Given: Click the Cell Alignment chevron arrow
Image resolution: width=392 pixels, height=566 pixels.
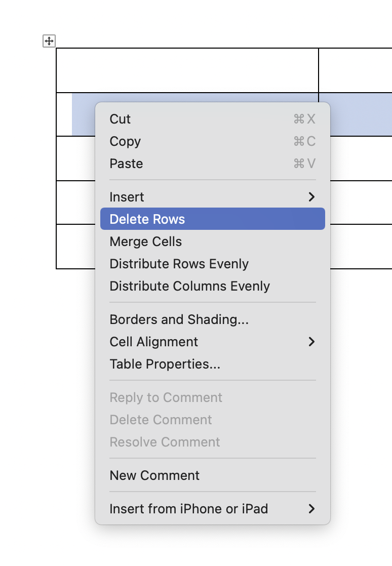Looking at the screenshot, I should pyautogui.click(x=311, y=342).
